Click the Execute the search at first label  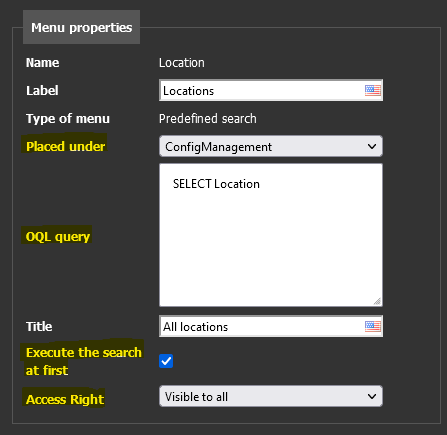click(x=83, y=361)
